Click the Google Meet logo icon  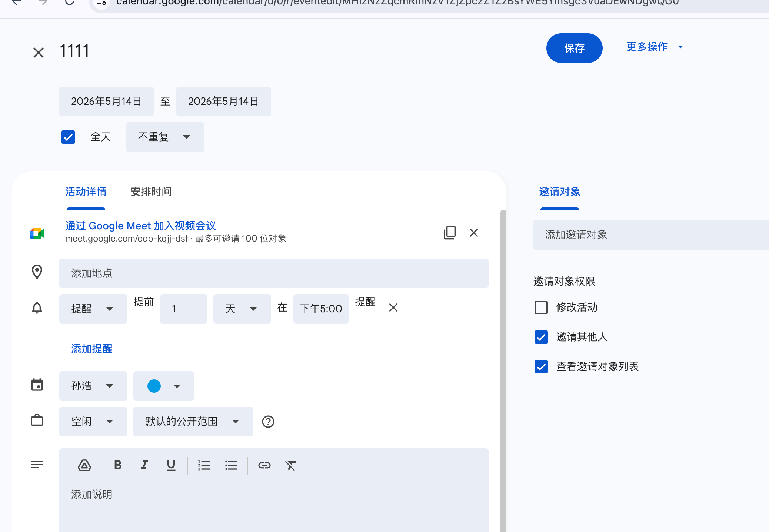37,233
